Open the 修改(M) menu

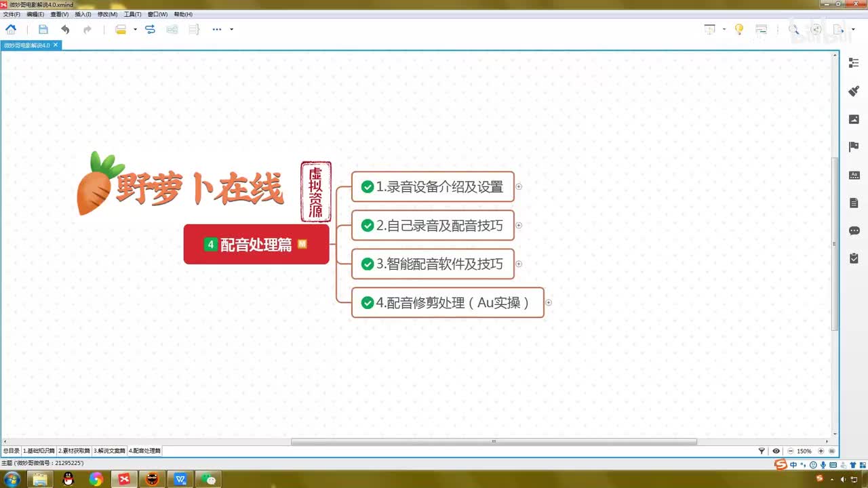(107, 14)
